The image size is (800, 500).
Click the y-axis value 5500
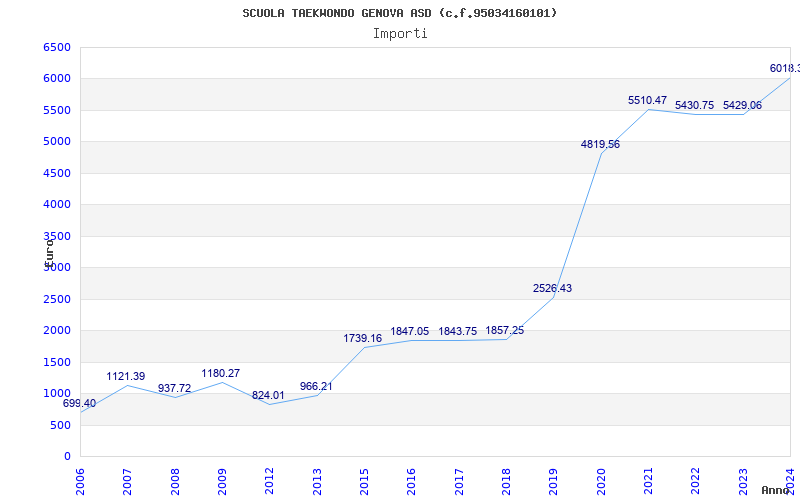(57, 110)
